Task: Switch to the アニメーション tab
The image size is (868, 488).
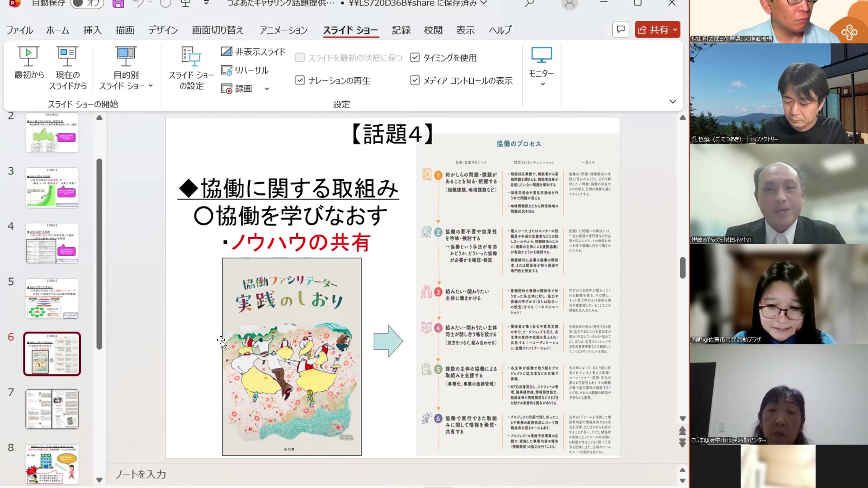Action: click(283, 30)
